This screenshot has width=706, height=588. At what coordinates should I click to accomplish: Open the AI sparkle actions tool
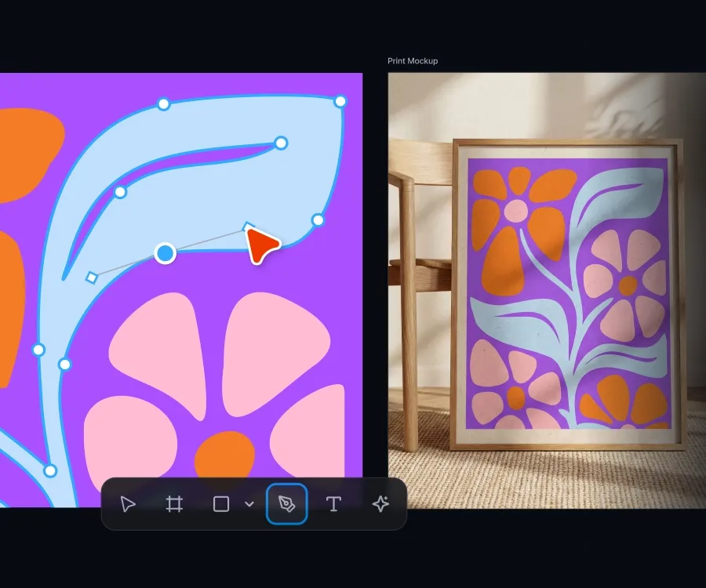pos(380,504)
